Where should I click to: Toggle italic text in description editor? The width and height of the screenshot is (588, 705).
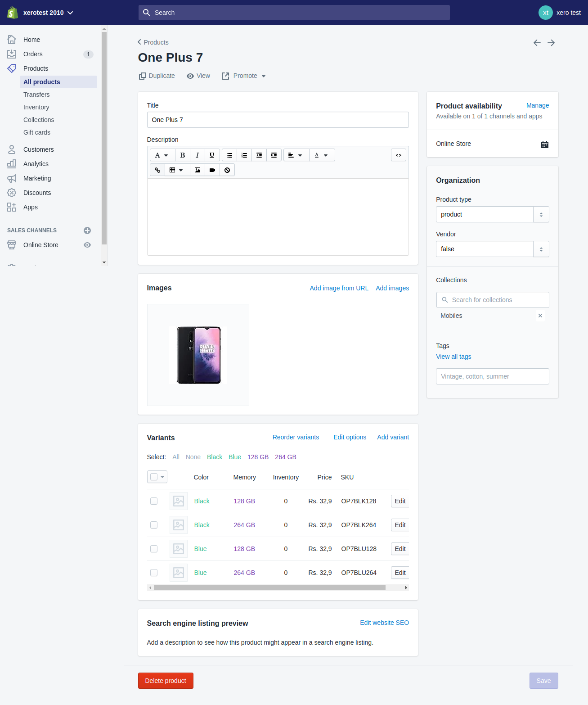(197, 155)
